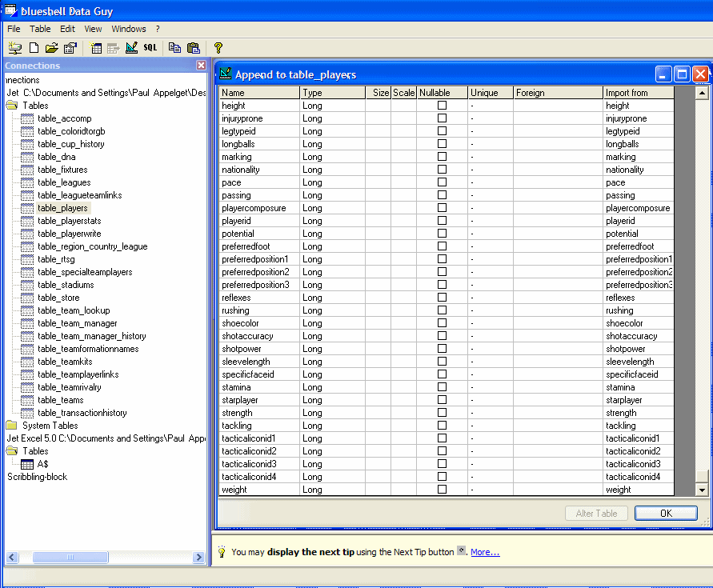Open the SQL editor from toolbar

(x=150, y=48)
